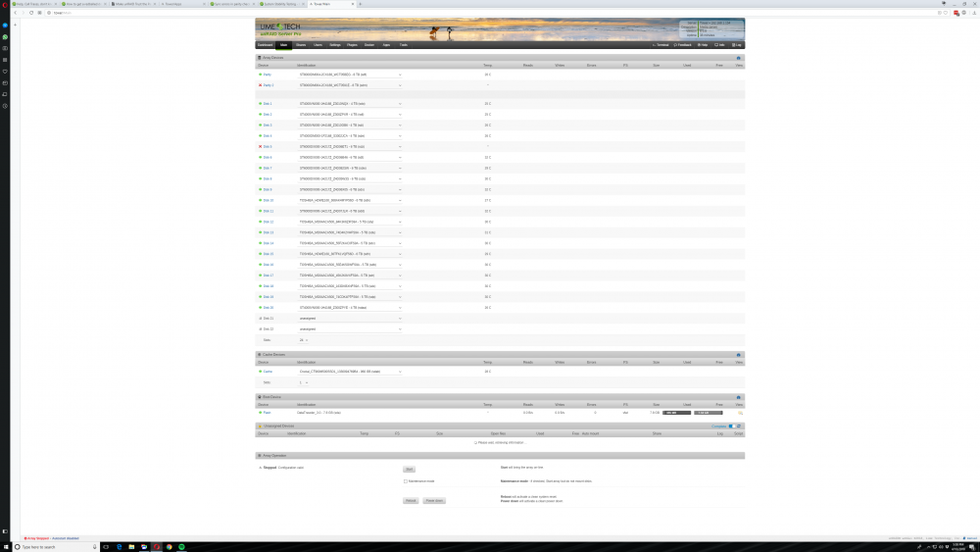980x552 pixels.
Task: Switch to the System Stability Testing browser tab
Action: [281, 4]
